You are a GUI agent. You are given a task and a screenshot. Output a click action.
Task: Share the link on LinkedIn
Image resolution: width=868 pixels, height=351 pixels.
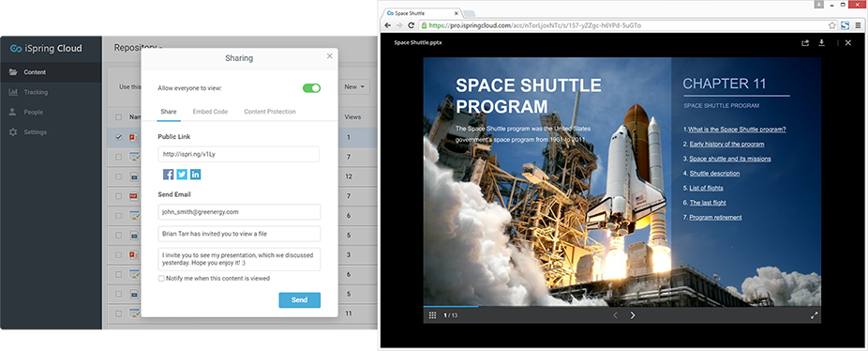click(195, 175)
